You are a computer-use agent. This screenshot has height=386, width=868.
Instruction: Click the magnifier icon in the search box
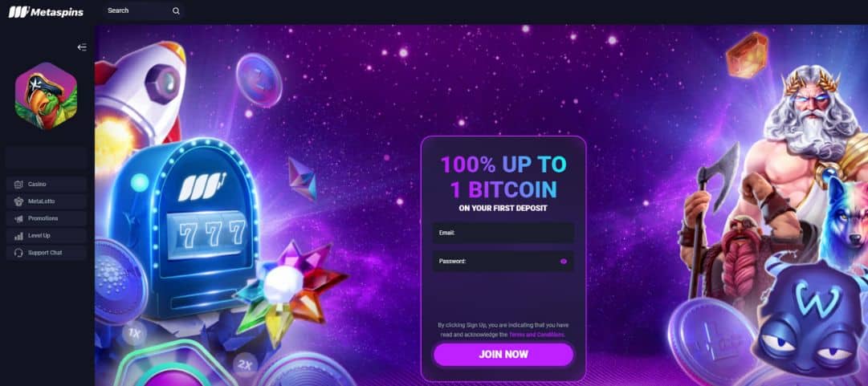pyautogui.click(x=176, y=10)
